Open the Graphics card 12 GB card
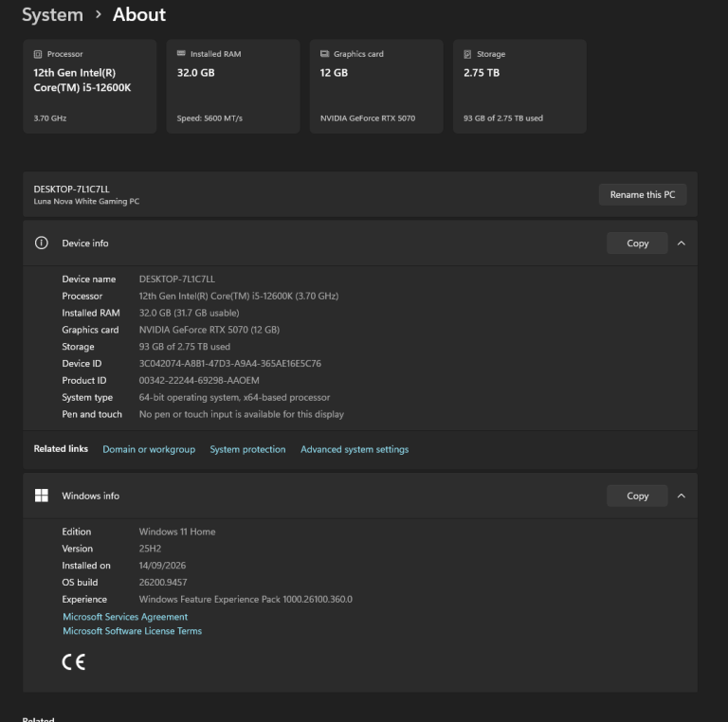728x722 pixels. tap(376, 86)
